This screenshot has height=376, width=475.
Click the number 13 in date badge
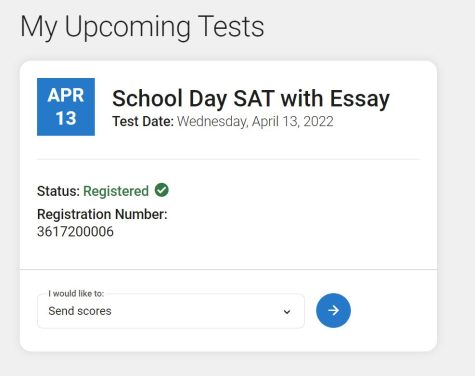tap(66, 118)
